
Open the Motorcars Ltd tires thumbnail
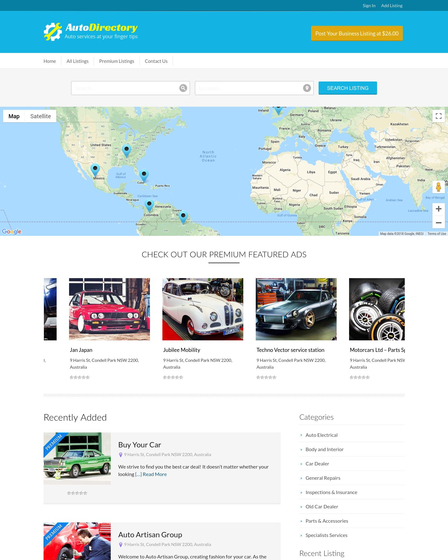point(377,309)
